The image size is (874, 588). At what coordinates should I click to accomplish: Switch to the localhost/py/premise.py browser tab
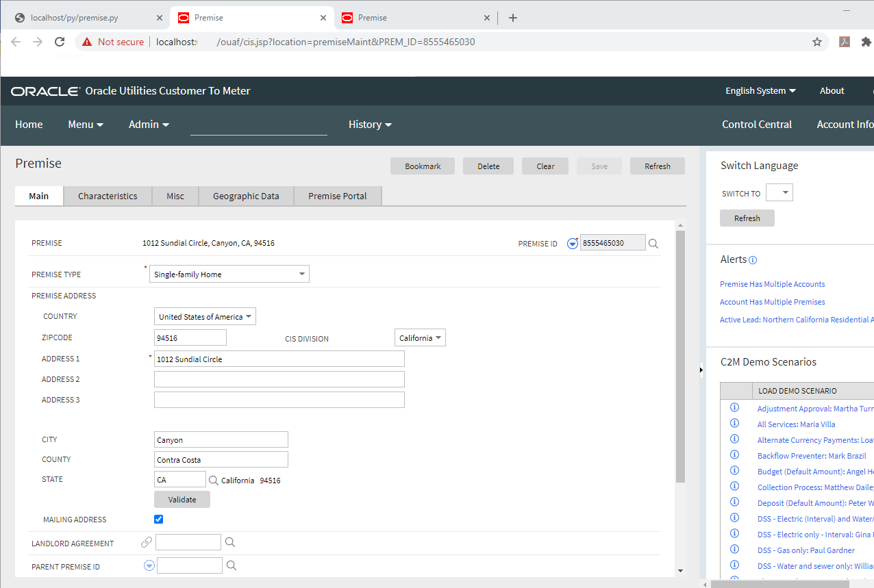pyautogui.click(x=84, y=18)
